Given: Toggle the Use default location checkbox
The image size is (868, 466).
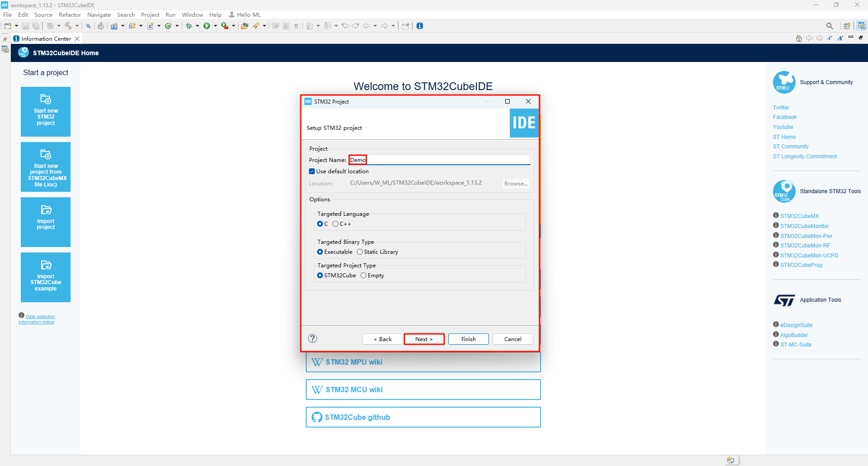Looking at the screenshot, I should pyautogui.click(x=312, y=171).
